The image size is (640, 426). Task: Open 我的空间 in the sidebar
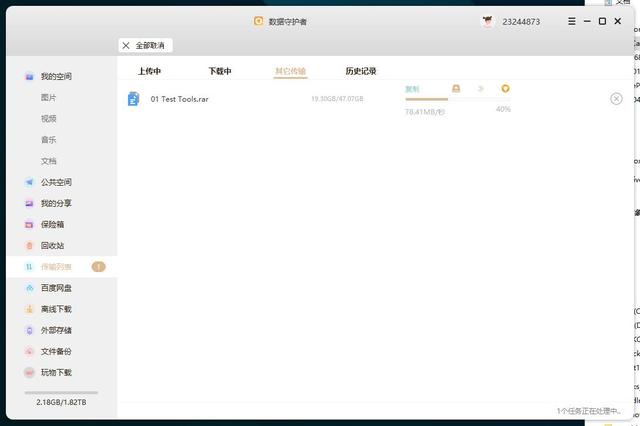pyautogui.click(x=56, y=76)
